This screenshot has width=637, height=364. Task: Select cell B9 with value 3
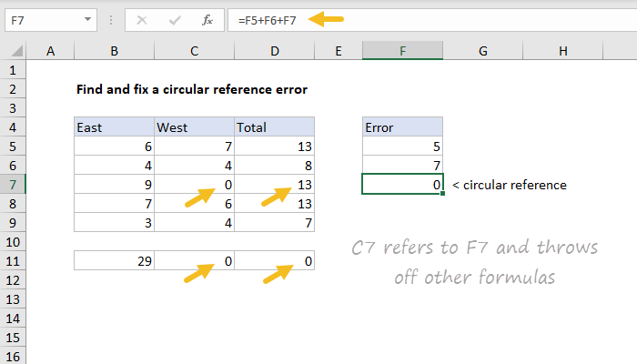[x=114, y=223]
